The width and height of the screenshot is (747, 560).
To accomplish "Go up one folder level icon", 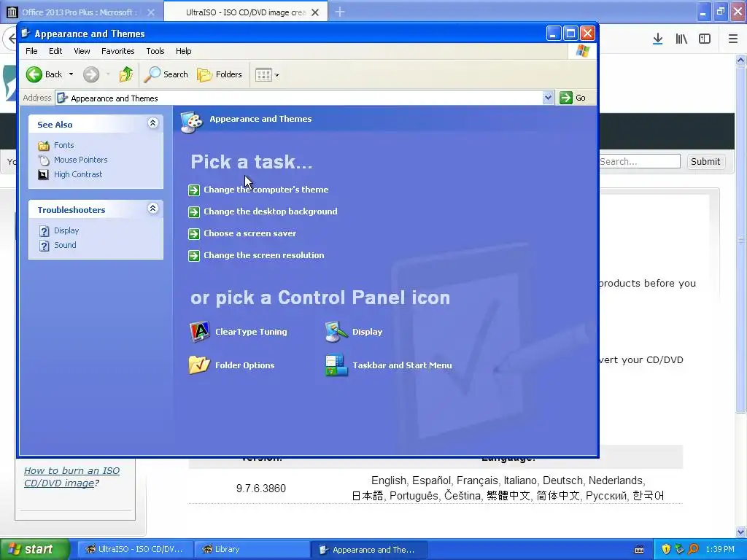I will point(126,74).
